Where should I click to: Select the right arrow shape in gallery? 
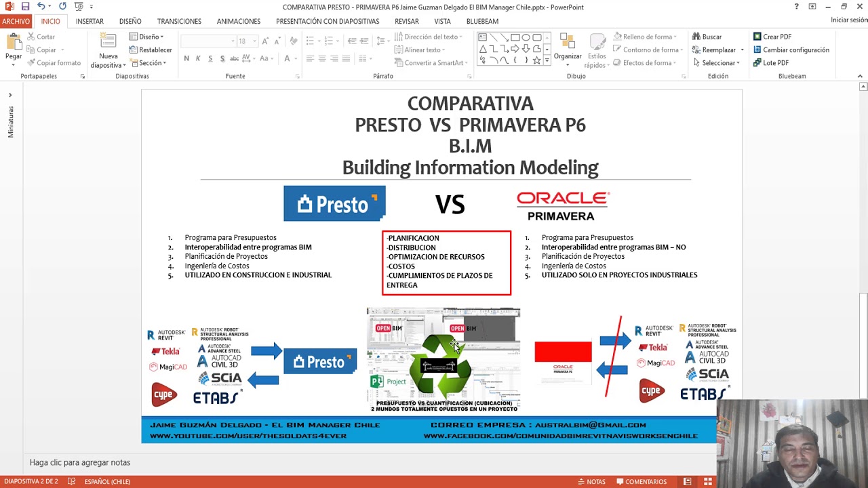[515, 49]
